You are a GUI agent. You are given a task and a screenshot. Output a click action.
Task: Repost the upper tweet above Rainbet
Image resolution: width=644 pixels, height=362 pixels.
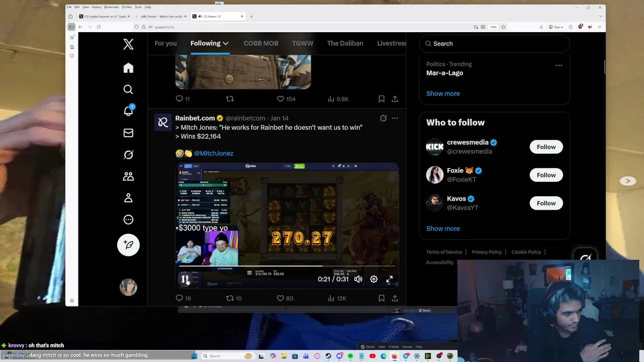(x=229, y=99)
